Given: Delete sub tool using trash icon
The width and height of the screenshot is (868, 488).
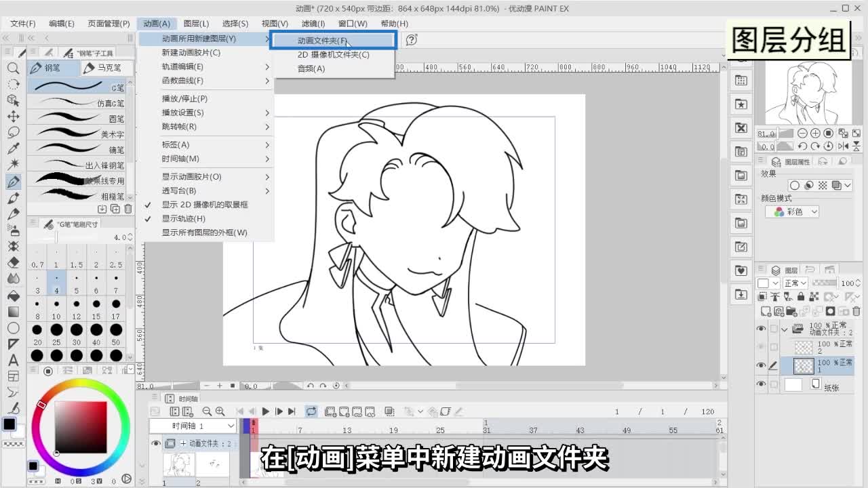Looking at the screenshot, I should click(x=128, y=209).
